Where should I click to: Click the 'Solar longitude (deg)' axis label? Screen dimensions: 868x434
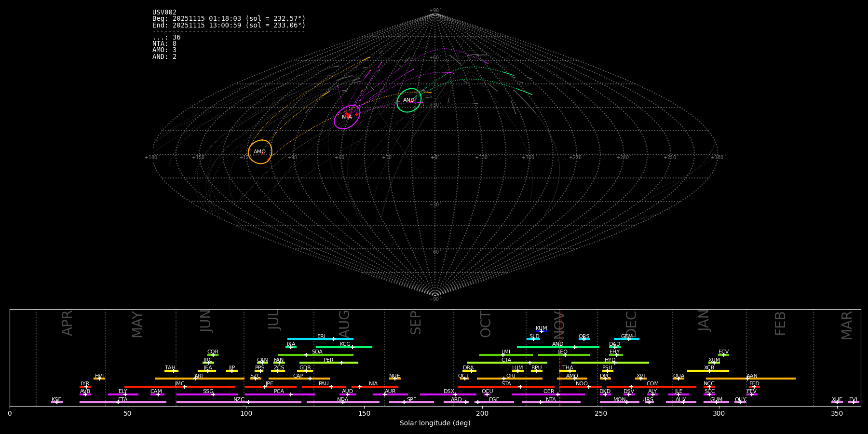point(434,423)
